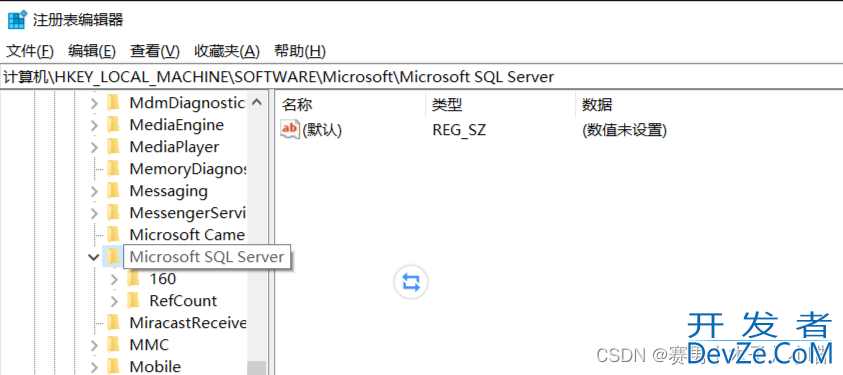Select the MdmDiagnostic tree label
843x375 pixels.
[188, 103]
